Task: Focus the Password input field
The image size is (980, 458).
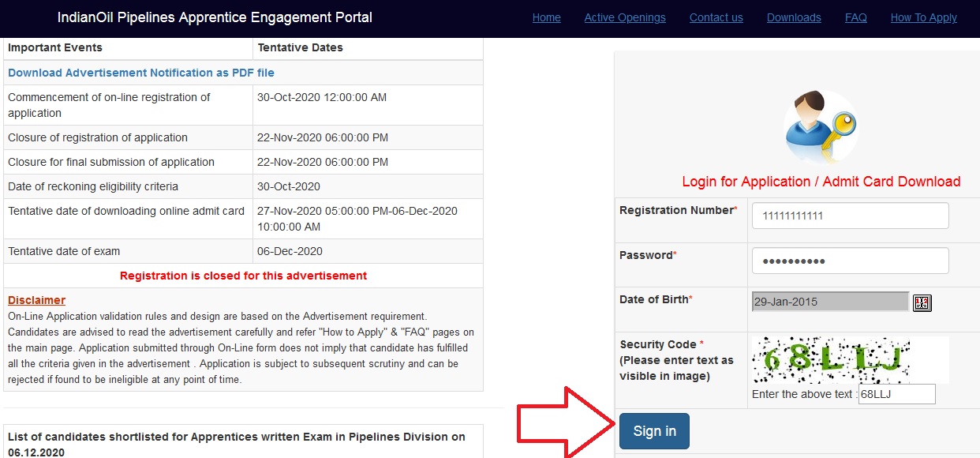Action: click(x=850, y=261)
